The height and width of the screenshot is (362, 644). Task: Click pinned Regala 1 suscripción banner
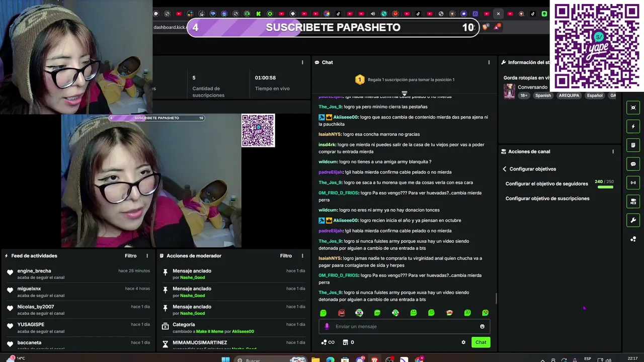405,79
